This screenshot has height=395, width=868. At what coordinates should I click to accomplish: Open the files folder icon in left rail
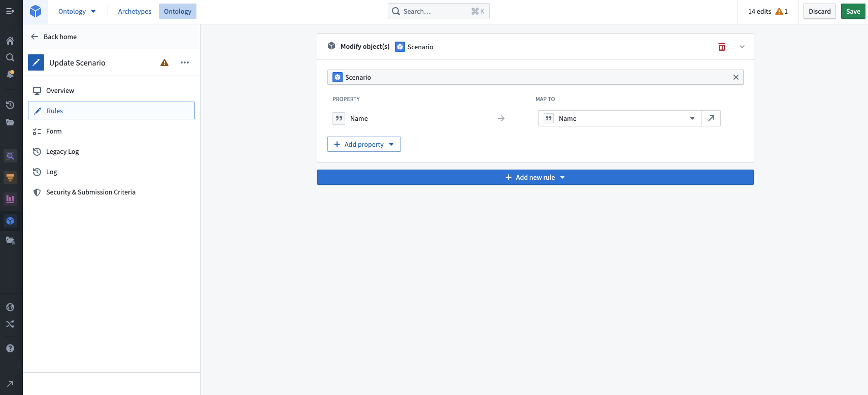[x=10, y=122]
